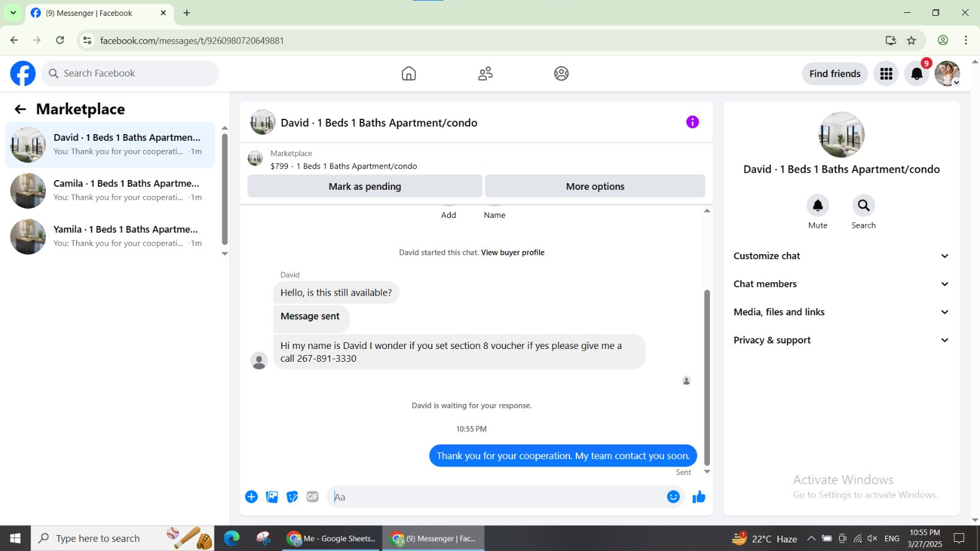Choose a sticker from the composer
The height and width of the screenshot is (551, 980).
[x=292, y=497]
